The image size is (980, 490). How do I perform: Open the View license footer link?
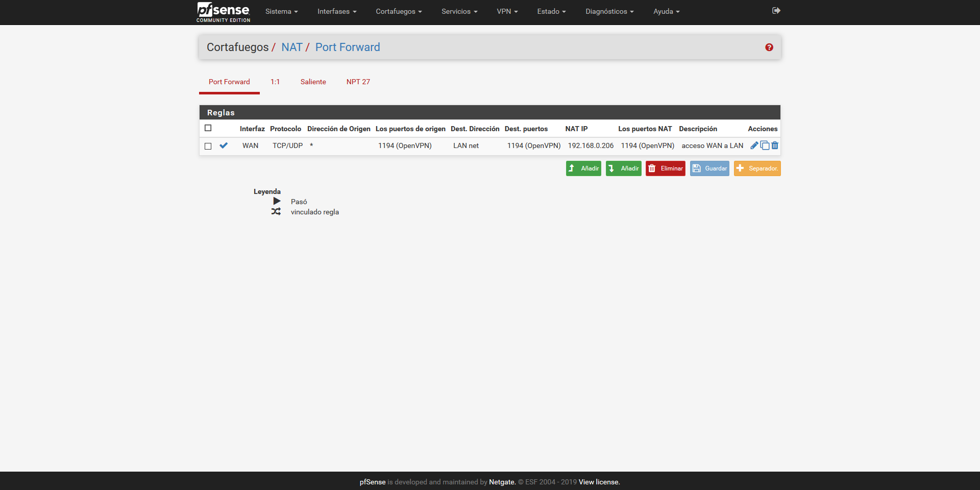(x=599, y=482)
